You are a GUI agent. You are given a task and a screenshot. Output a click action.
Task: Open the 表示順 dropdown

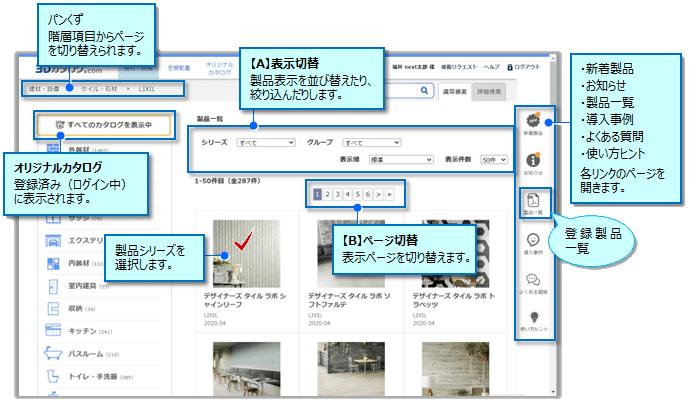tap(398, 159)
